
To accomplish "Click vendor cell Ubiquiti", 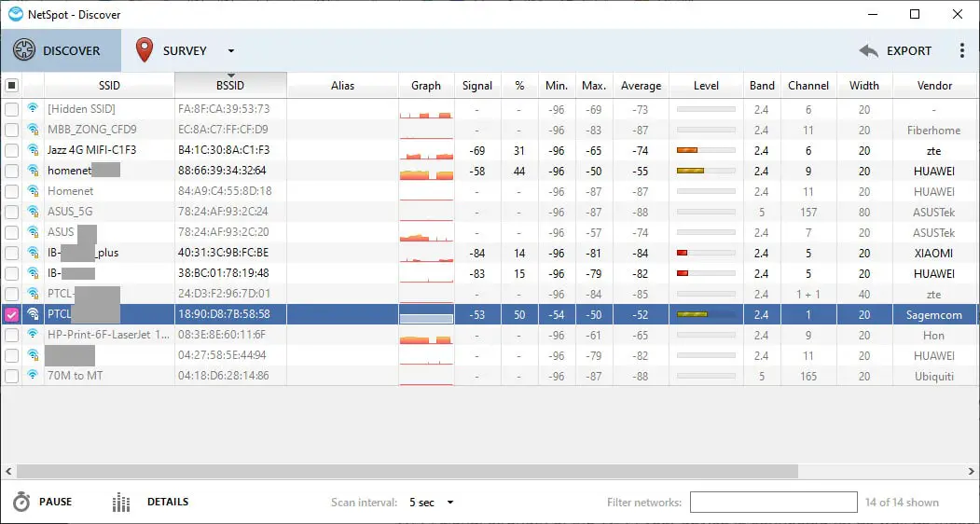I will 934,377.
